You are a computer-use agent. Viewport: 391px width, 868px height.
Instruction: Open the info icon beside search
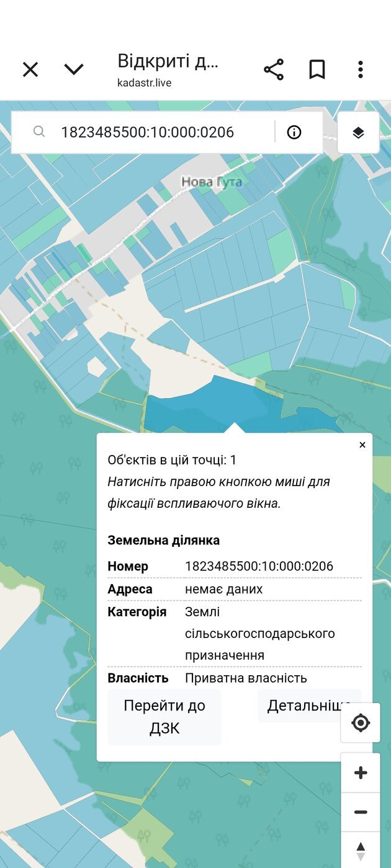click(294, 132)
